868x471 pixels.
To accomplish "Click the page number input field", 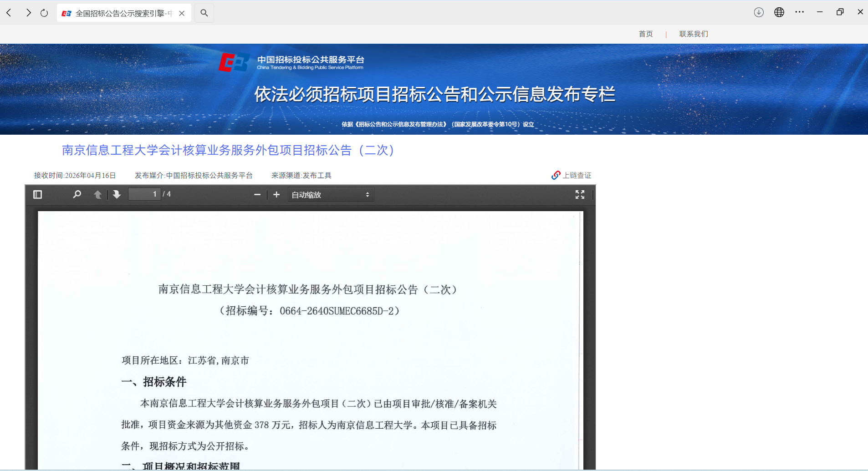I will (144, 194).
